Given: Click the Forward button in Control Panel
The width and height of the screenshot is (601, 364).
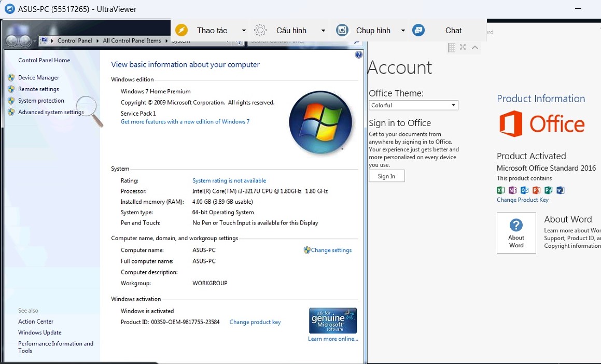Looking at the screenshot, I should pos(25,40).
